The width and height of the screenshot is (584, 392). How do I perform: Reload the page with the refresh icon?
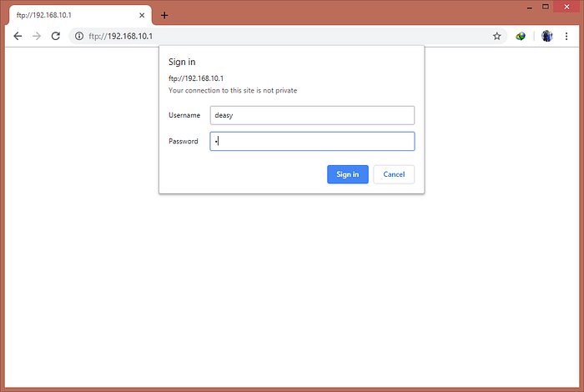click(x=56, y=36)
